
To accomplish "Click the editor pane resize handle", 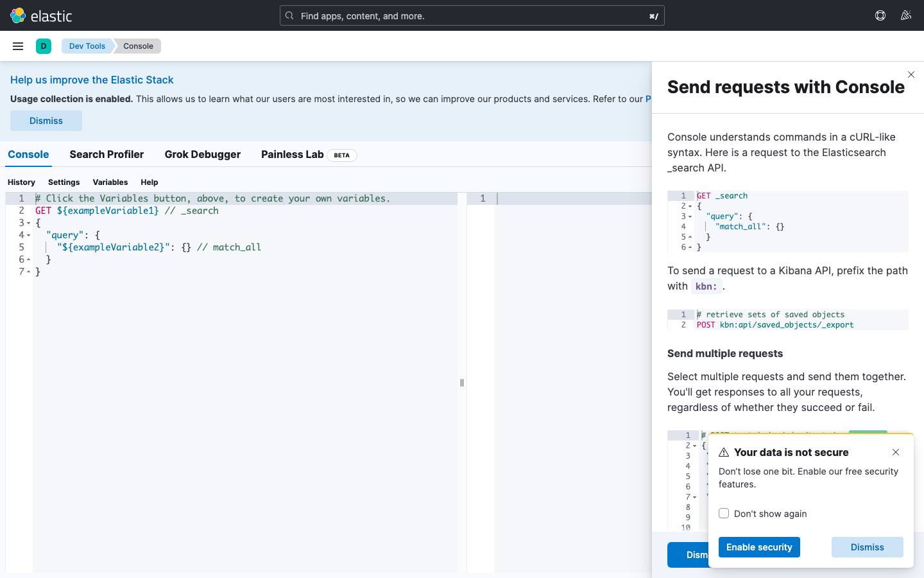I will (462, 383).
